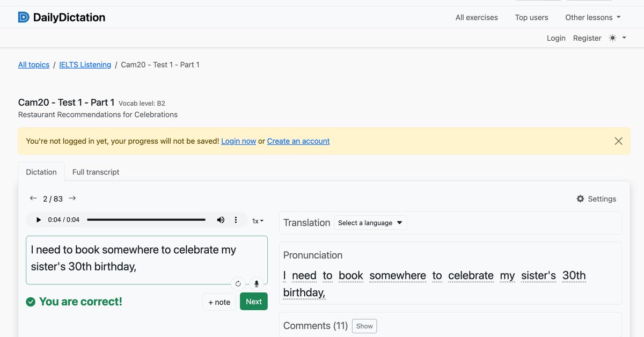
Task: Mute the audio player volume
Action: pos(221,219)
